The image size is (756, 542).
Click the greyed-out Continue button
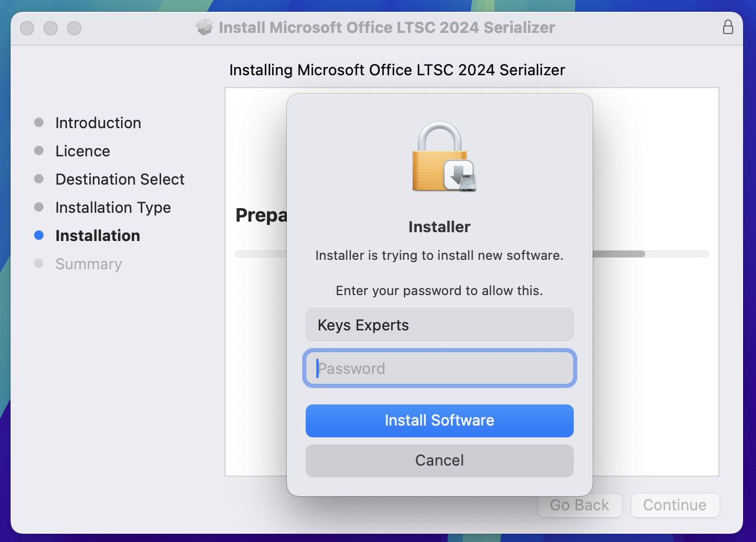[675, 505]
